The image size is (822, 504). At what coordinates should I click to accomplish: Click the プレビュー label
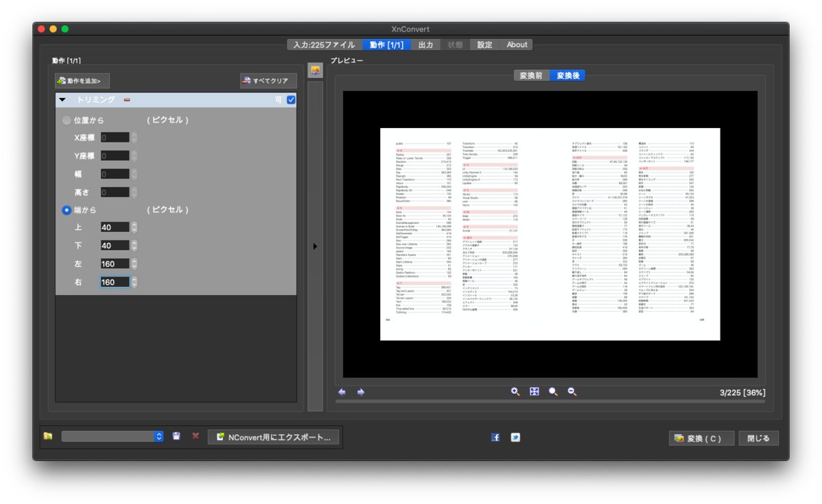tap(347, 60)
